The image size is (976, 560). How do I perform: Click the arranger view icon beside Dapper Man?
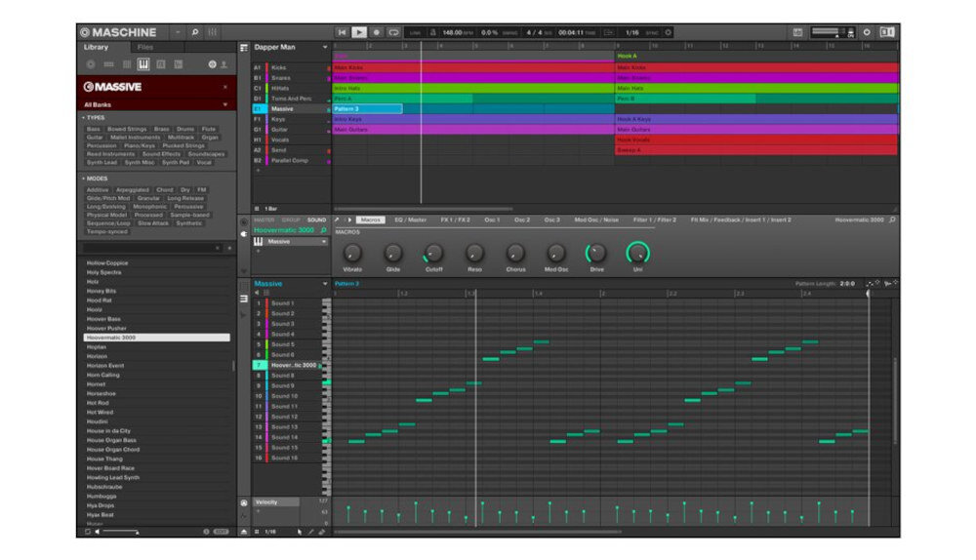[244, 47]
